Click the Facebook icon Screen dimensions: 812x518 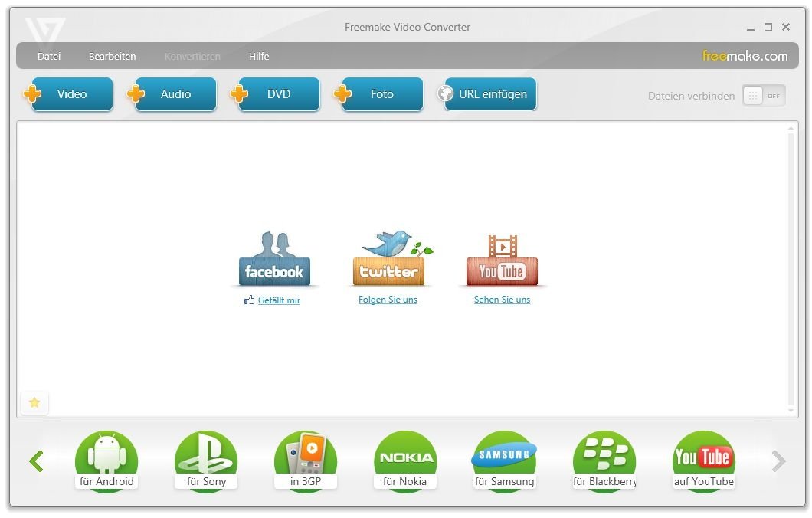point(274,261)
